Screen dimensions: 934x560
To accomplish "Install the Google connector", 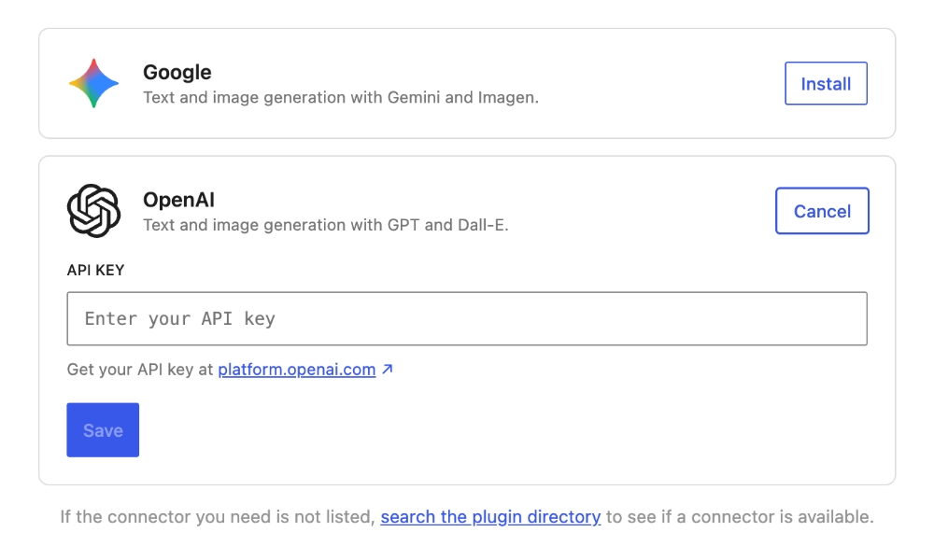I will [x=826, y=84].
